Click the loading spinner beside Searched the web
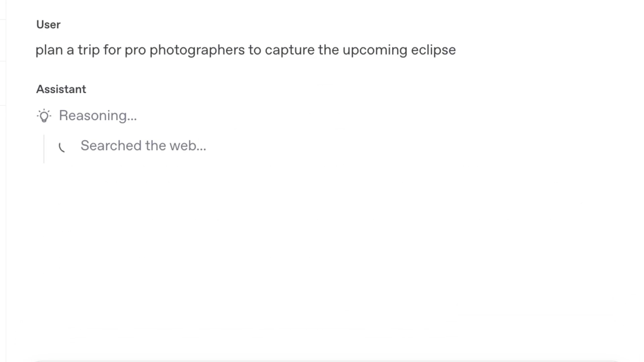 click(62, 147)
